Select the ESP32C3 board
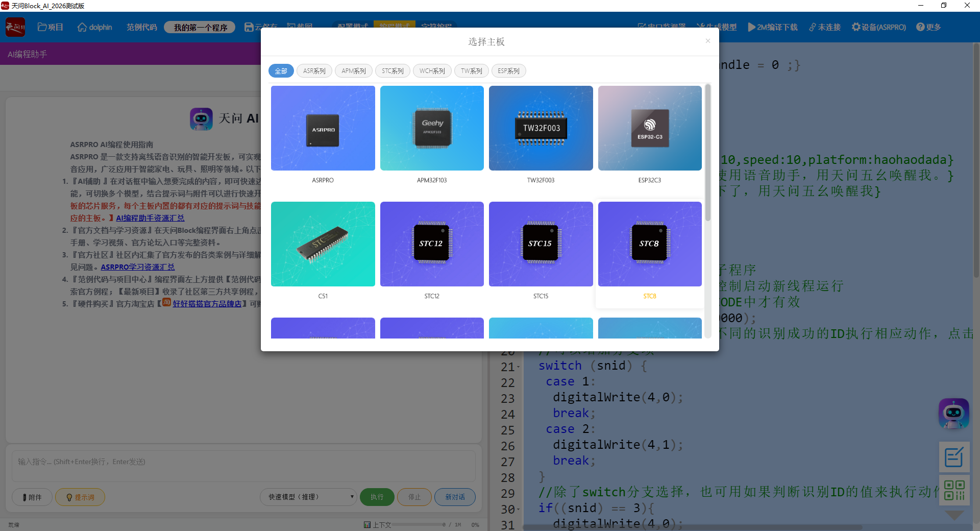Image resolution: width=980 pixels, height=531 pixels. coord(650,128)
